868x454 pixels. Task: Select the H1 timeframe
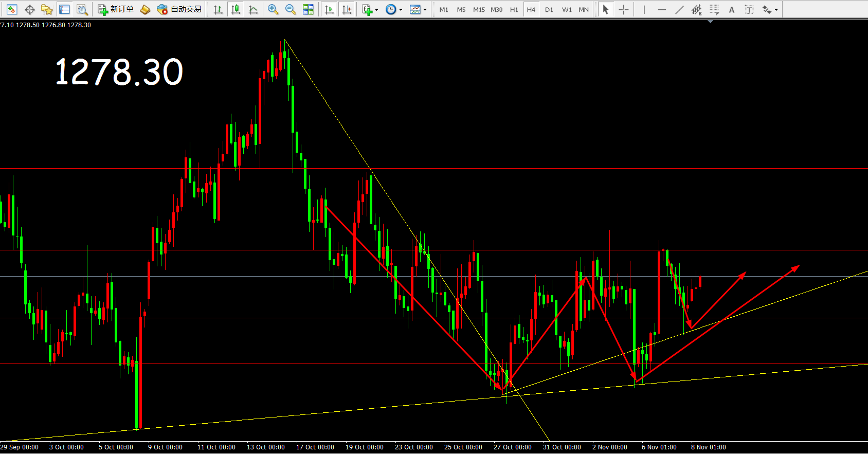coord(514,9)
